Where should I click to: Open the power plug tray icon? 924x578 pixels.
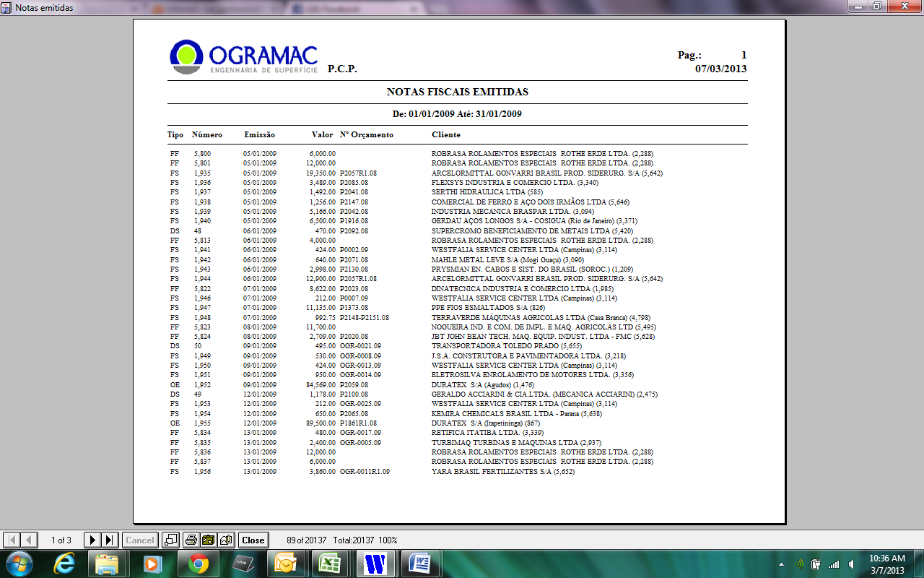pos(816,564)
